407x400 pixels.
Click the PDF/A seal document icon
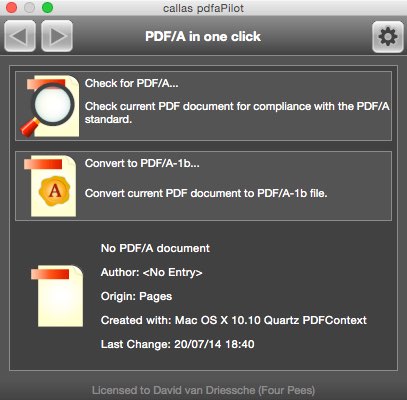pyautogui.click(x=50, y=186)
